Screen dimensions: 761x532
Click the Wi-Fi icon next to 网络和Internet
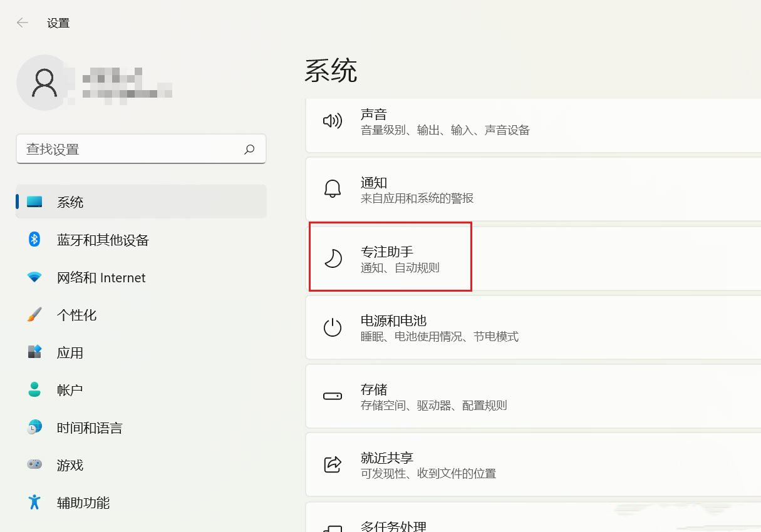(33, 277)
